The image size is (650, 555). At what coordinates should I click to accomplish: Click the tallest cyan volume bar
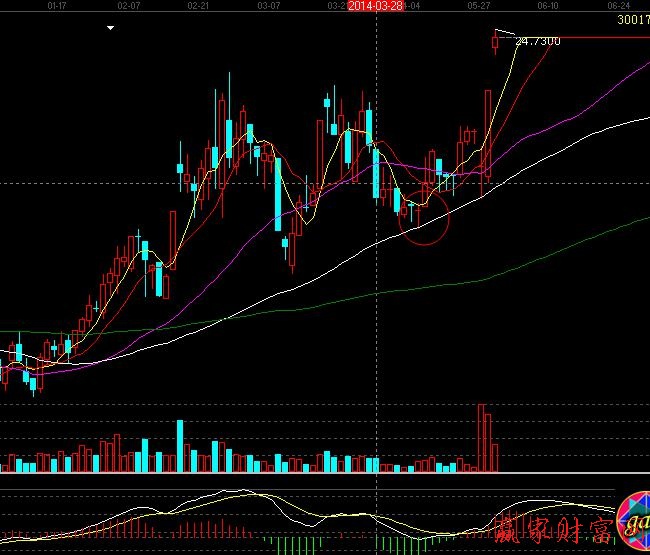click(180, 446)
